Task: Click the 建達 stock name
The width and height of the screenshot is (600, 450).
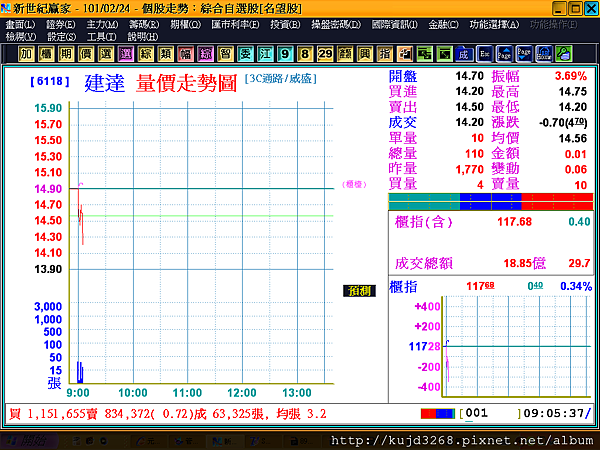Action: click(104, 83)
